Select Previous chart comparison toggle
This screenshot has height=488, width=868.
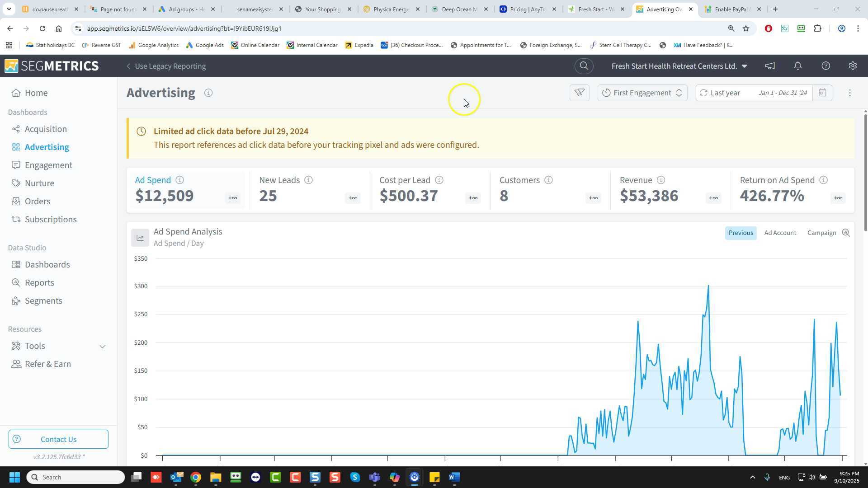(x=741, y=233)
